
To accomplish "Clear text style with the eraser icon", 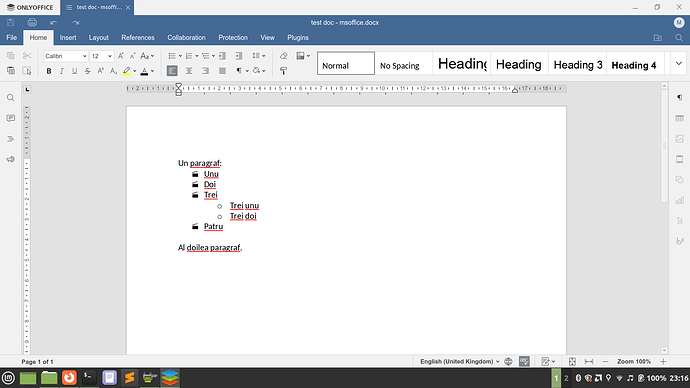I will point(283,56).
